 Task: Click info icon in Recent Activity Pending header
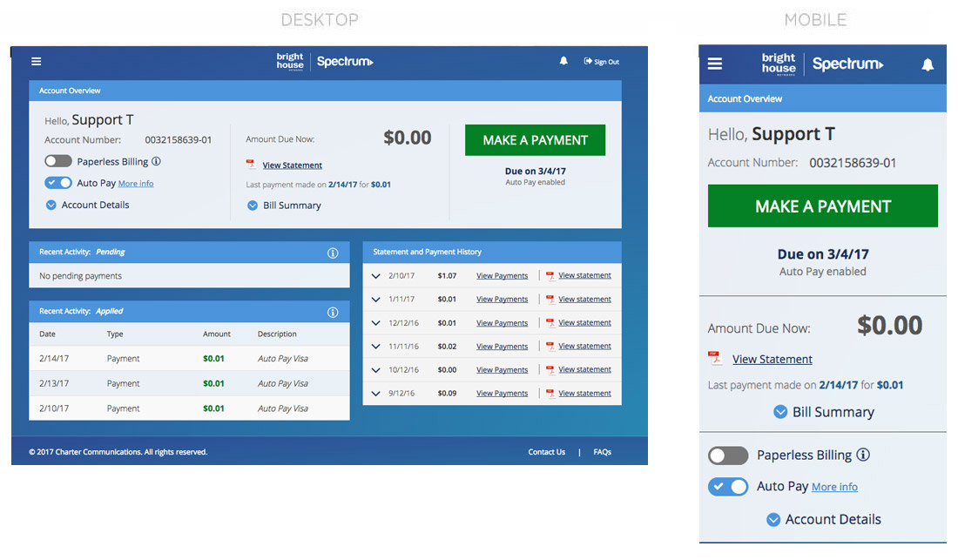[333, 253]
